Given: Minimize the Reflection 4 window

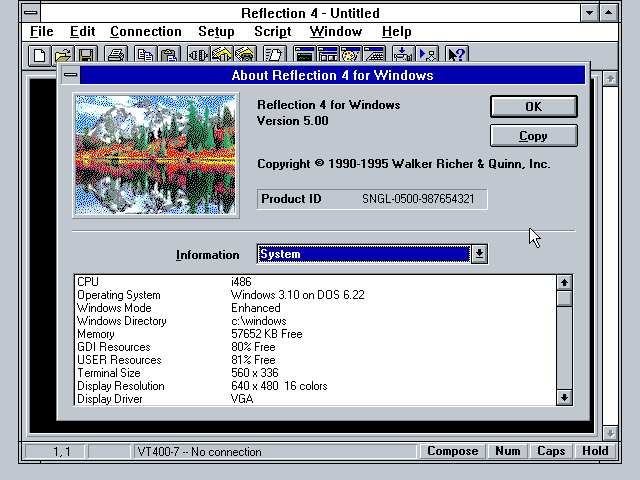Looking at the screenshot, I should click(589, 13).
